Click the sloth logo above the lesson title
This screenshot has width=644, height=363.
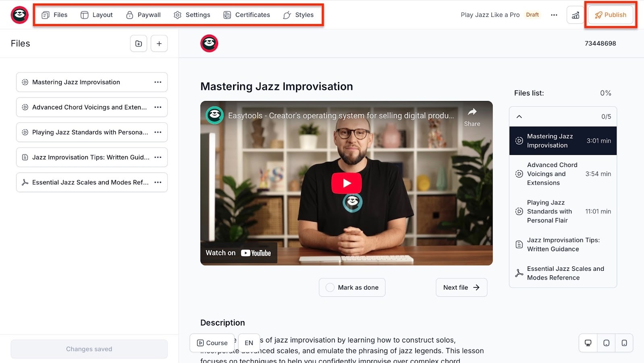click(209, 43)
